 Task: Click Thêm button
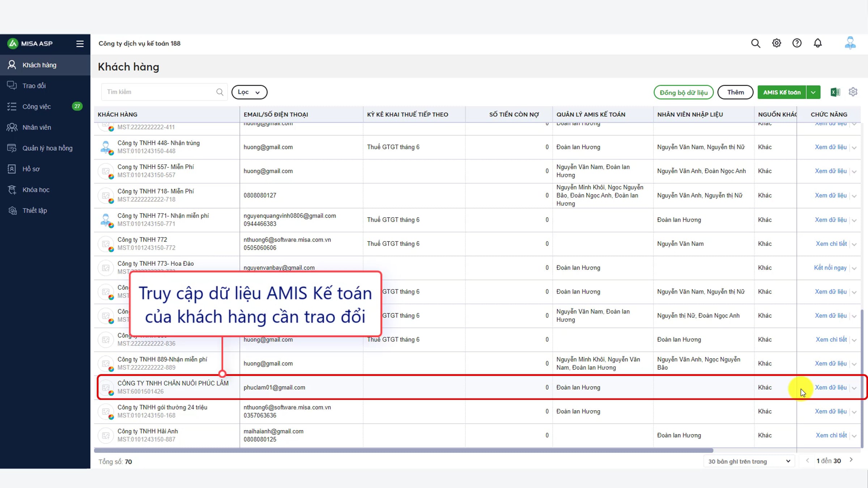pyautogui.click(x=735, y=92)
